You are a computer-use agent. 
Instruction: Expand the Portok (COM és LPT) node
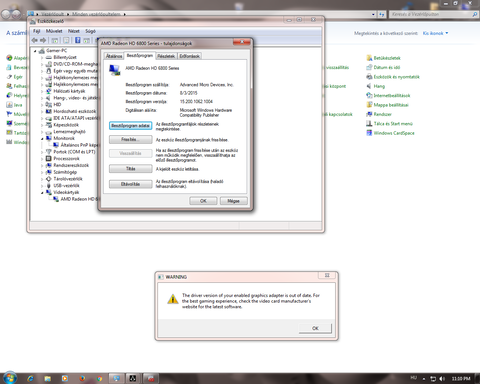[x=42, y=152]
